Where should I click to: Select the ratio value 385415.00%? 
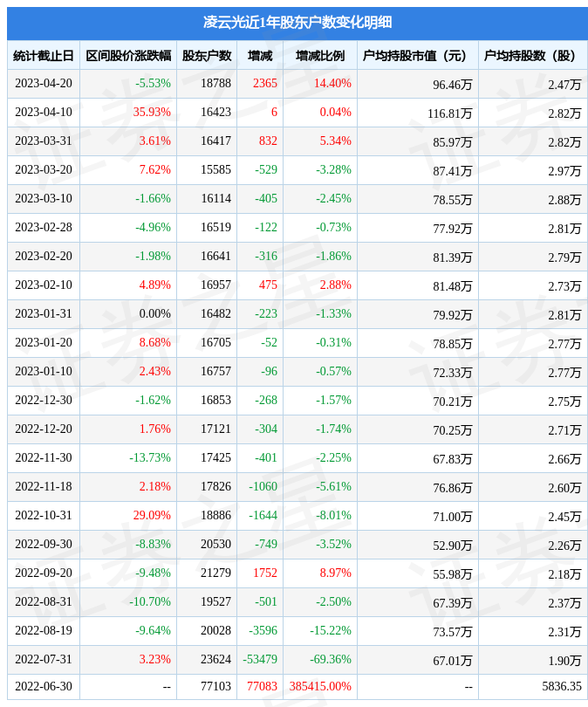coord(320,687)
